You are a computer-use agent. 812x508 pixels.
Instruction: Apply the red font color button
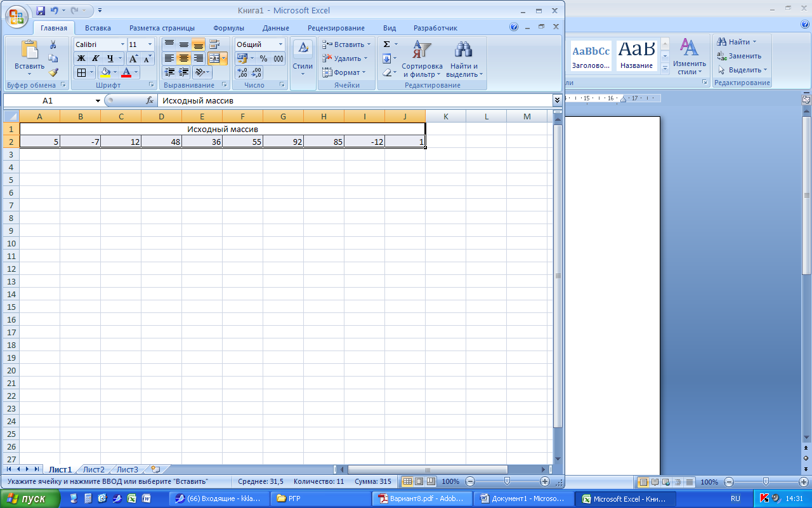click(x=127, y=72)
